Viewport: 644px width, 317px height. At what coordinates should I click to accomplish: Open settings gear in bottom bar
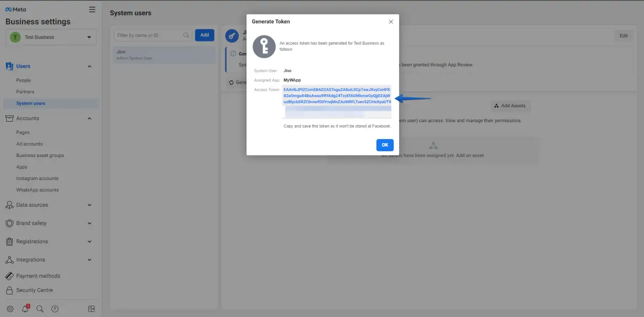click(10, 309)
